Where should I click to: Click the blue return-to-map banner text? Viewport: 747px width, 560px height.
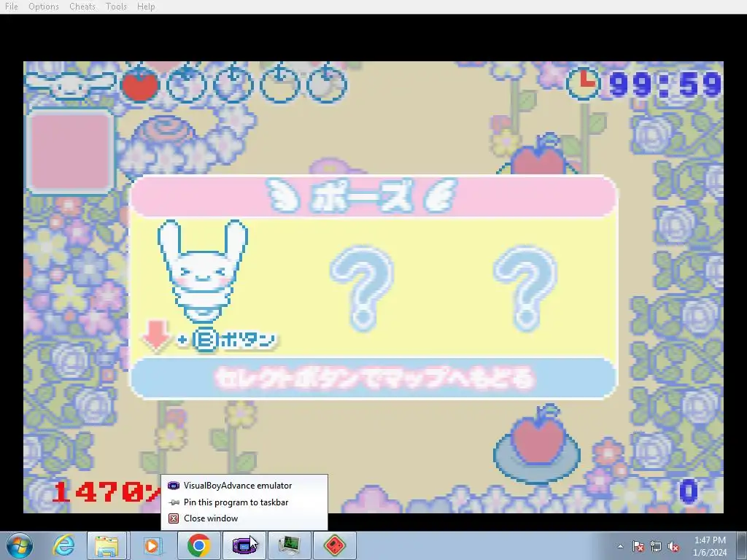[374, 378]
